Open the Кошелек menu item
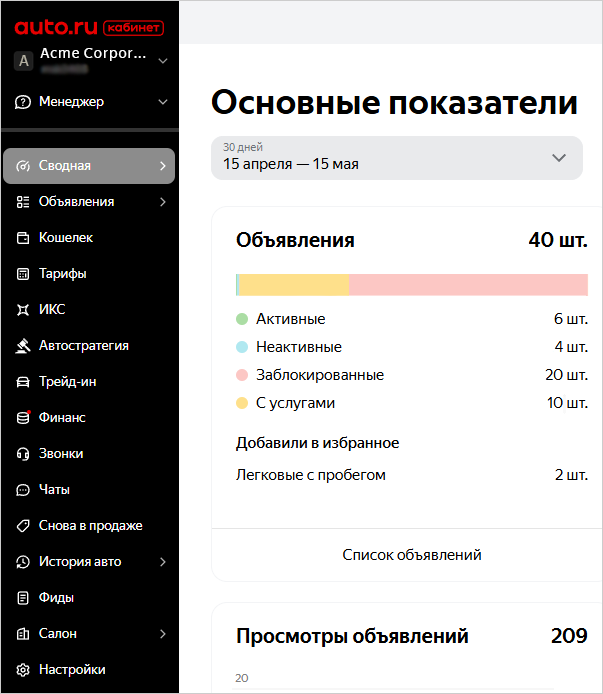The width and height of the screenshot is (603, 694). [89, 238]
